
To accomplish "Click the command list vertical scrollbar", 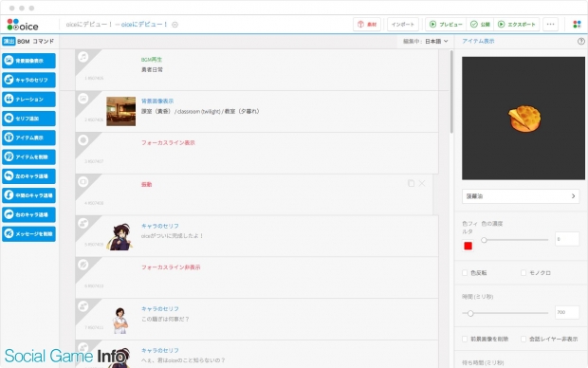I will point(451,92).
